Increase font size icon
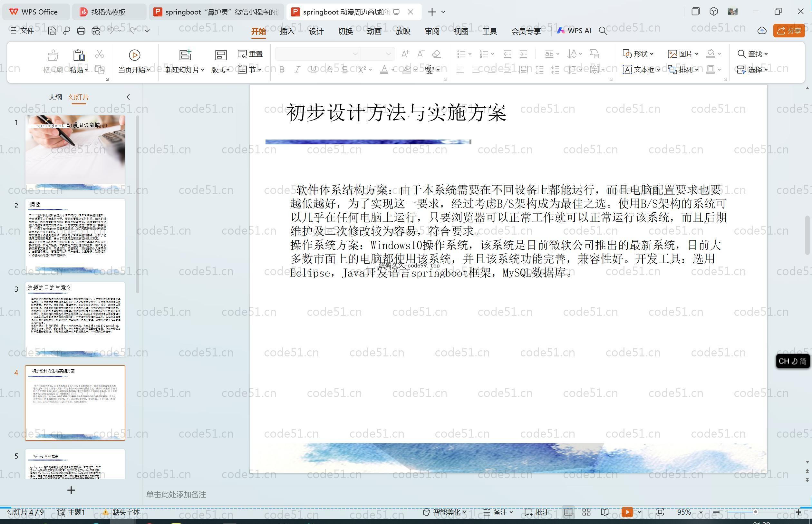The width and height of the screenshot is (812, 524). tap(405, 54)
